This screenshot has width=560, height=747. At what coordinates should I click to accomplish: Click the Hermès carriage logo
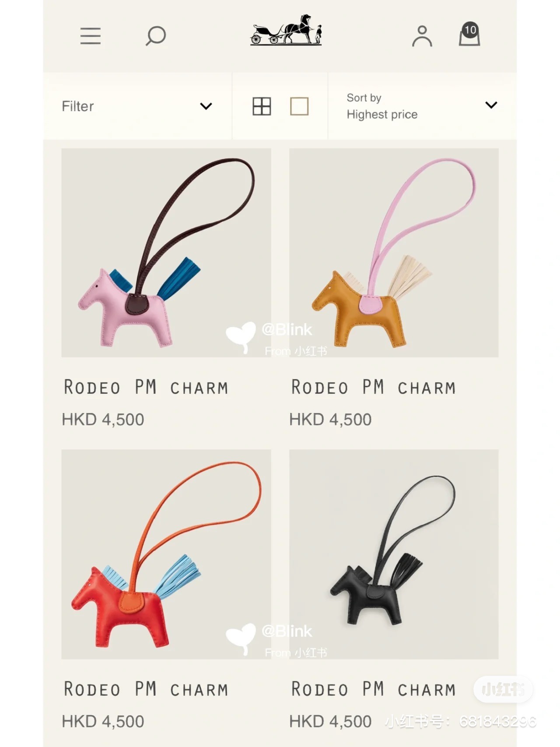[286, 30]
